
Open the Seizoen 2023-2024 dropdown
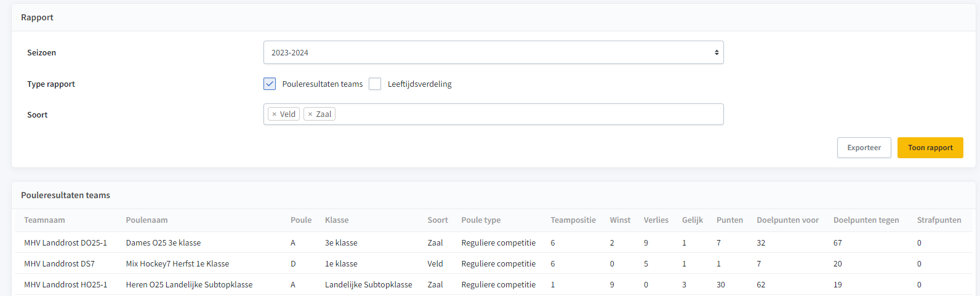pos(493,52)
